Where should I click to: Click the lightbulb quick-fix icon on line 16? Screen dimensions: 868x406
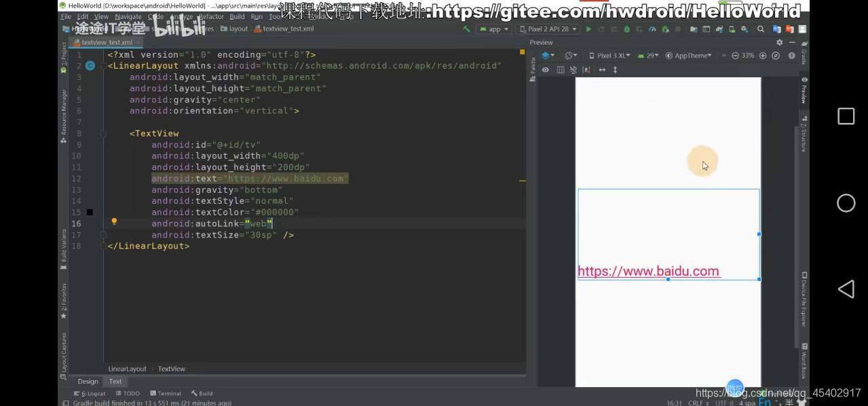(114, 222)
